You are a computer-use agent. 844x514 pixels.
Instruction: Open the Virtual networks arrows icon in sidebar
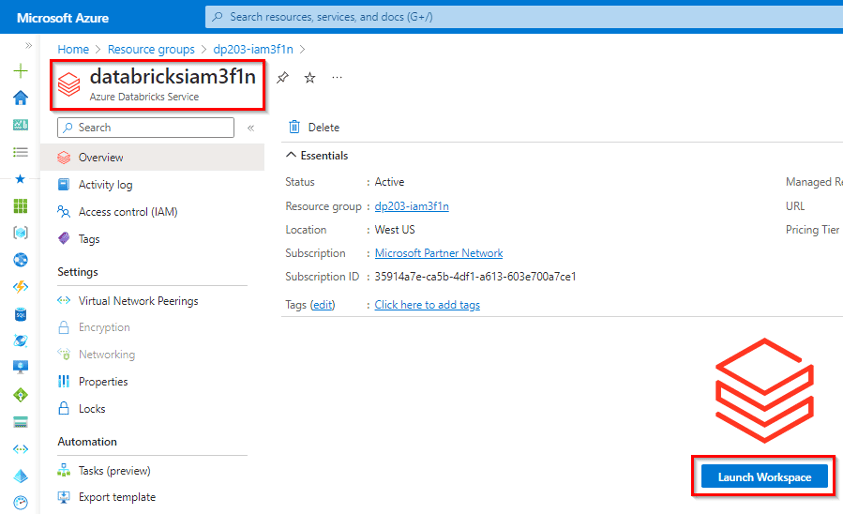(20, 449)
